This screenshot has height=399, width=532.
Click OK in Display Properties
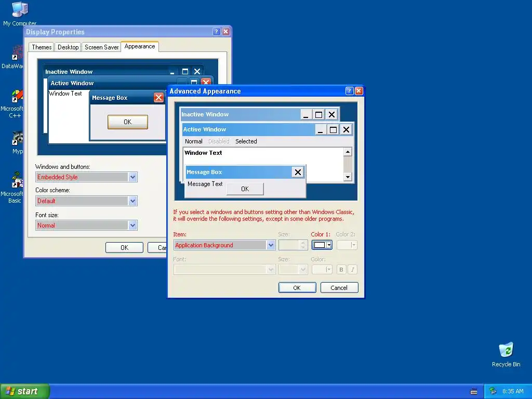point(124,248)
